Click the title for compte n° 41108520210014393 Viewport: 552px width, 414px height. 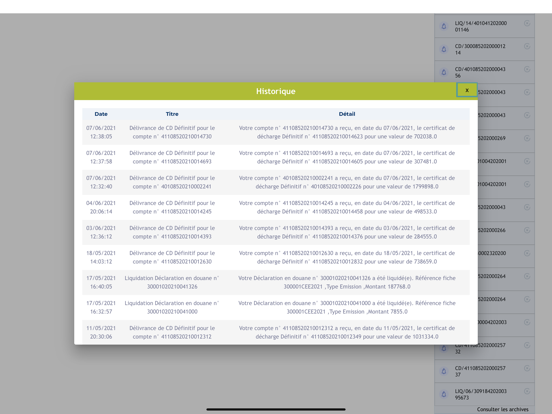pyautogui.click(x=172, y=232)
